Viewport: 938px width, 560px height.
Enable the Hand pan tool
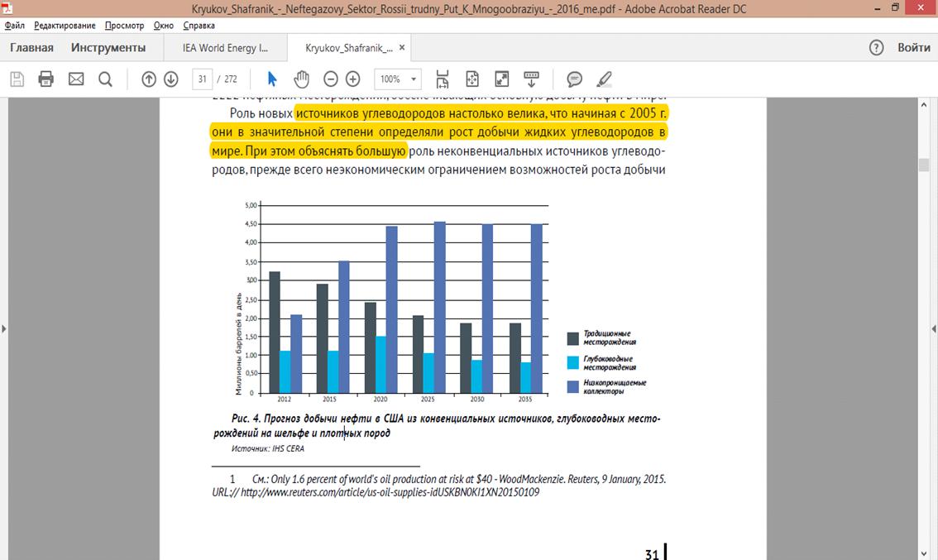click(301, 79)
